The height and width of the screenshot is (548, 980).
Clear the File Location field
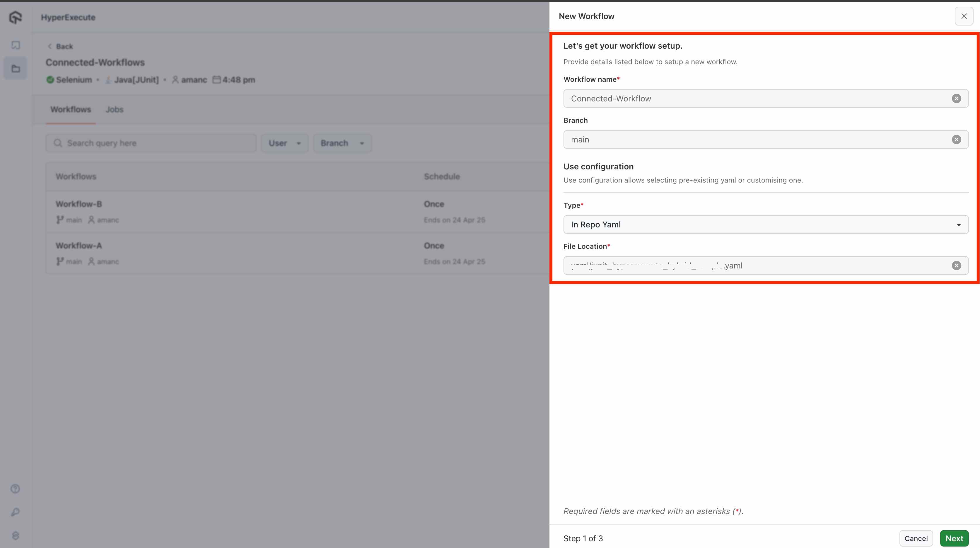(956, 266)
